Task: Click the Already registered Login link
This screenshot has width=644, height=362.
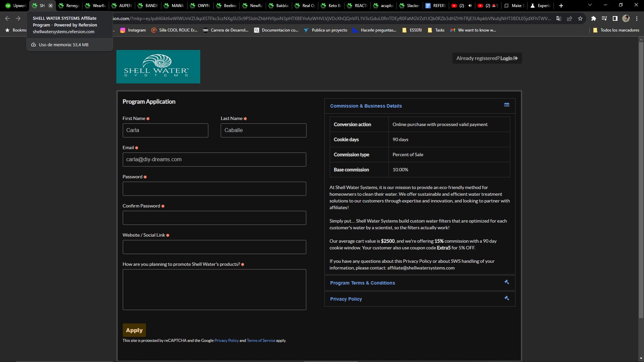Action: coord(487,58)
